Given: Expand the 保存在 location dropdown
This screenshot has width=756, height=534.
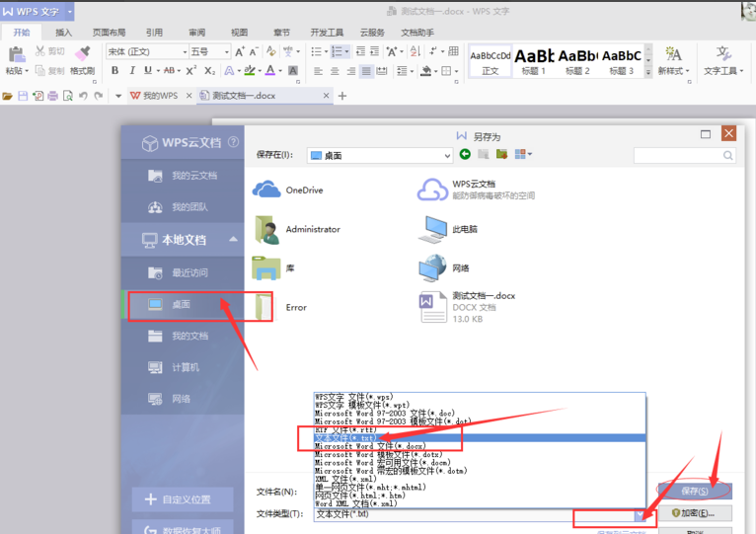Looking at the screenshot, I should point(446,155).
